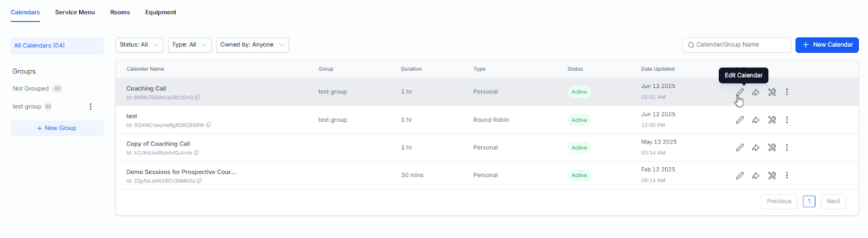Open test group three-dot menu

pyautogui.click(x=91, y=107)
